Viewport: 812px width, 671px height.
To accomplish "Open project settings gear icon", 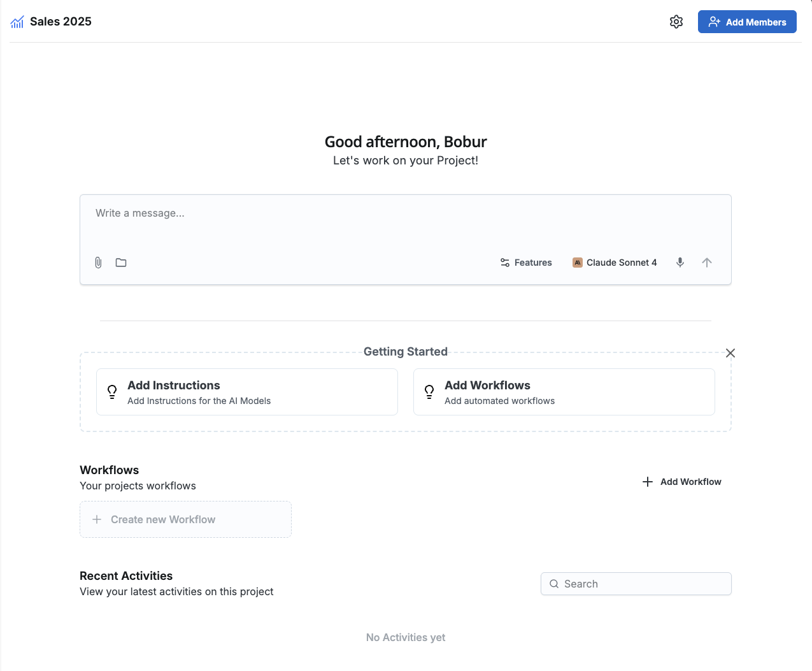I will [x=676, y=22].
